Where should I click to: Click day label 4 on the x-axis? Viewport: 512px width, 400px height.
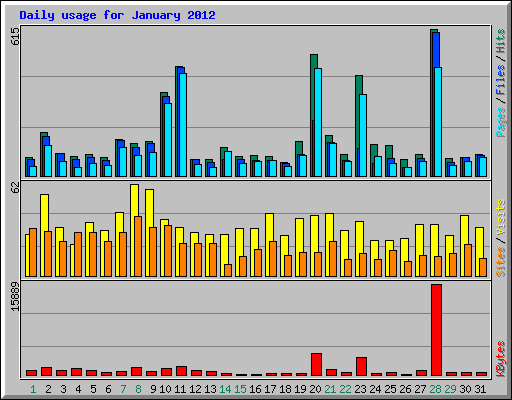click(x=78, y=389)
